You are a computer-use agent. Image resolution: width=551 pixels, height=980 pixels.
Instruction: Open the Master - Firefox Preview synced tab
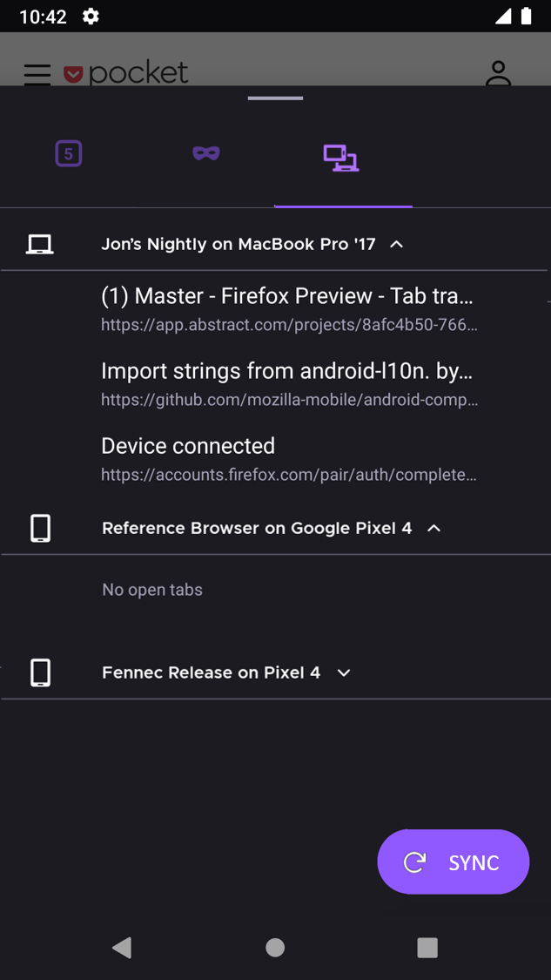(287, 308)
